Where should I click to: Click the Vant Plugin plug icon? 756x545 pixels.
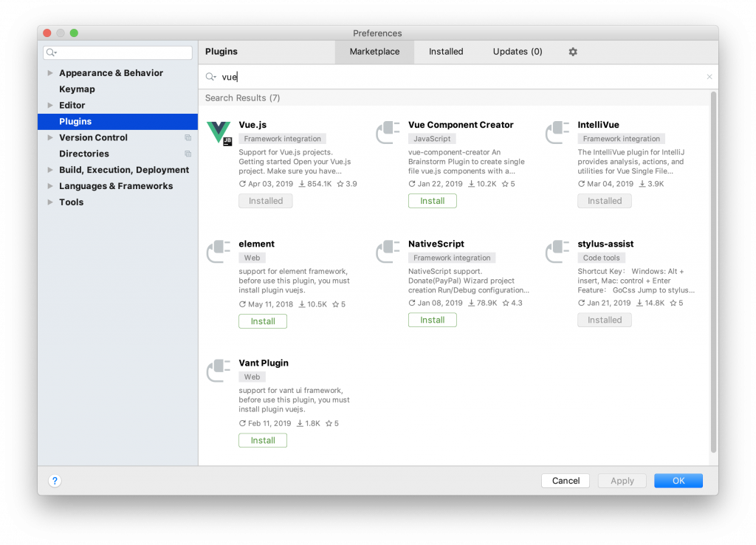pyautogui.click(x=219, y=371)
